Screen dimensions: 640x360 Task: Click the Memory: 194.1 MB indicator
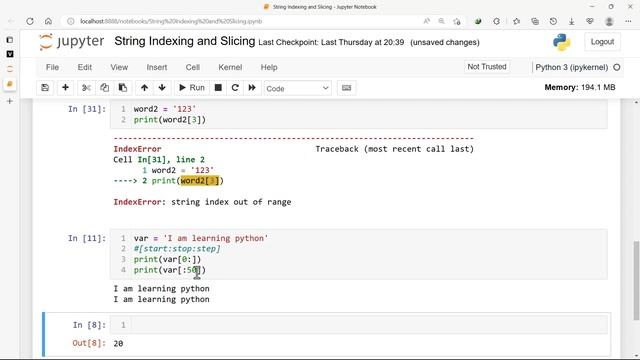[580, 87]
